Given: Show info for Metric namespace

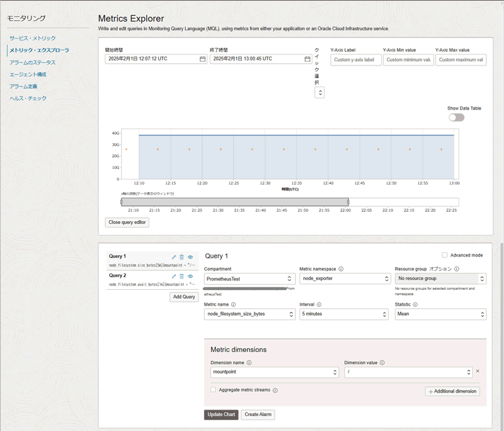Looking at the screenshot, I should (x=341, y=269).
